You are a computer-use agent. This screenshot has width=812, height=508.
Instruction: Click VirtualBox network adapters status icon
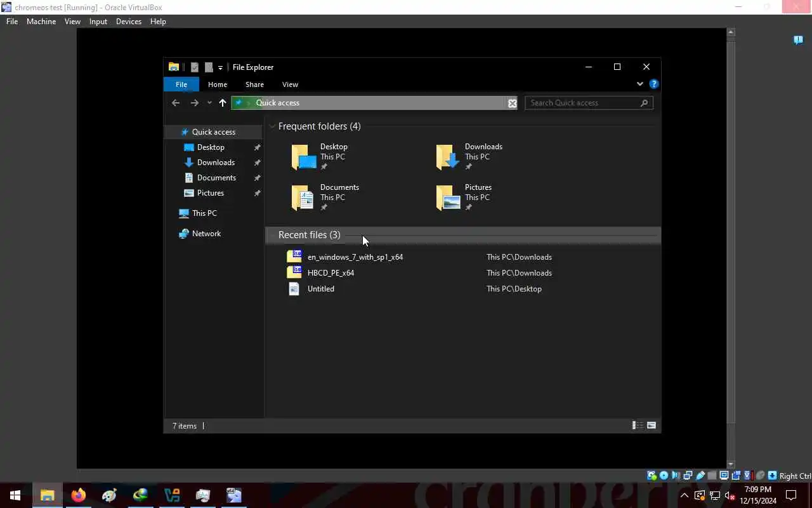(688, 476)
